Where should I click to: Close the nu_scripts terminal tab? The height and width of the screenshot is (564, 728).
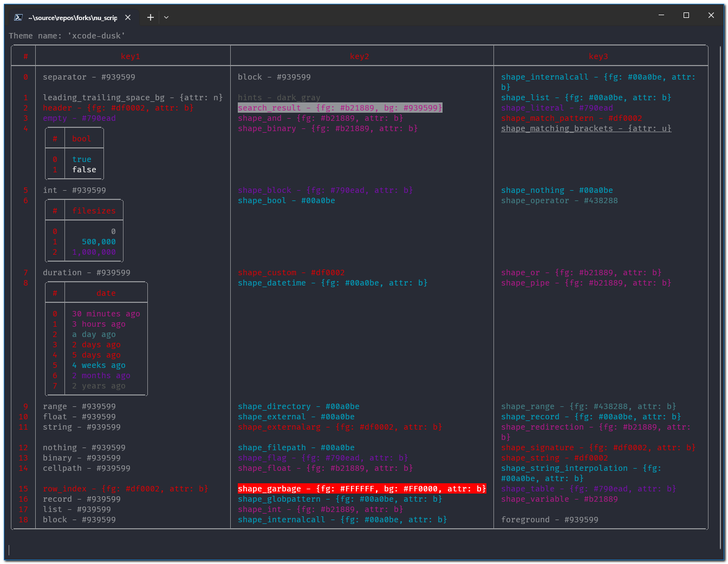(x=128, y=17)
